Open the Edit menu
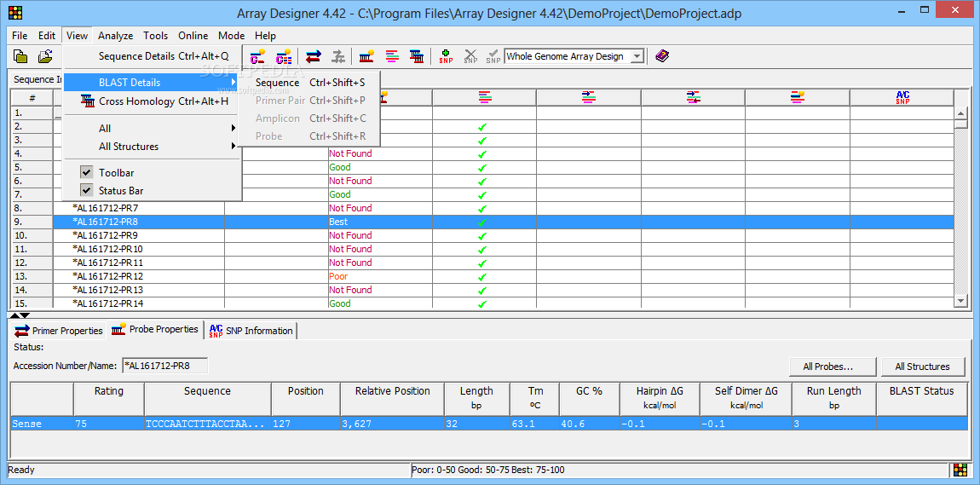980x485 pixels. [x=47, y=36]
